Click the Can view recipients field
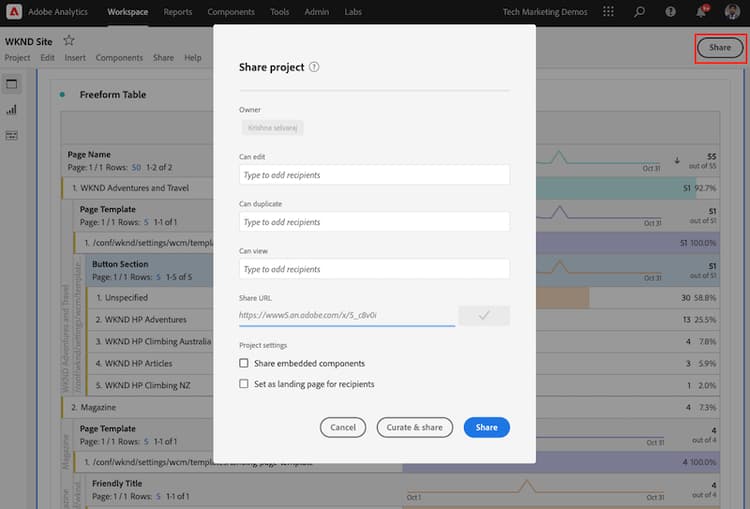750x509 pixels. 374,269
